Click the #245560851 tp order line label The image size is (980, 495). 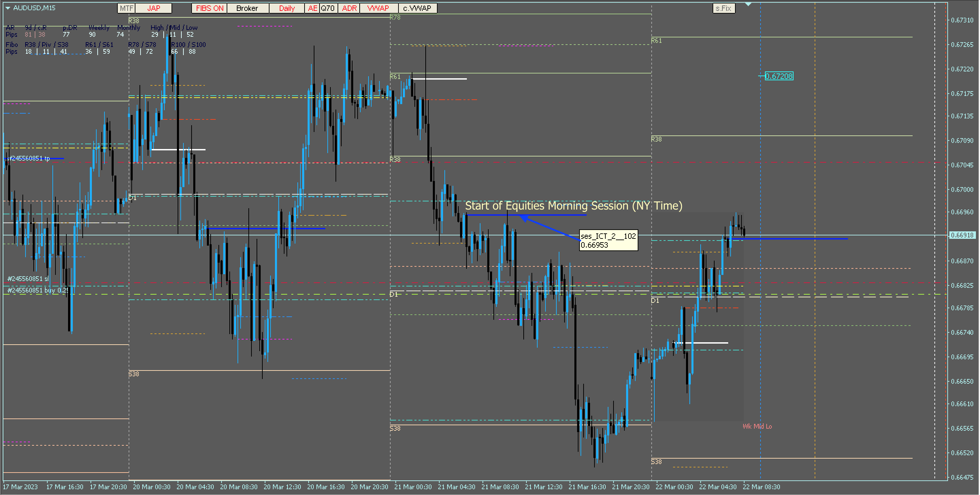[29, 158]
